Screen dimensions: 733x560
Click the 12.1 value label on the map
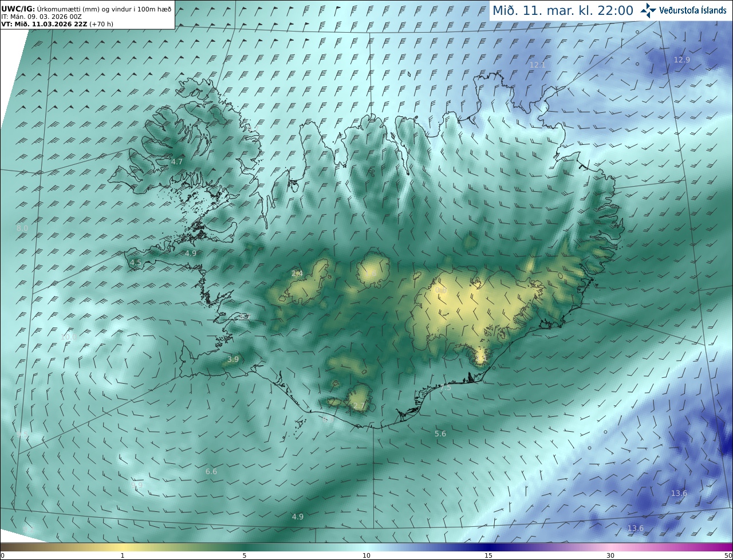coord(537,65)
